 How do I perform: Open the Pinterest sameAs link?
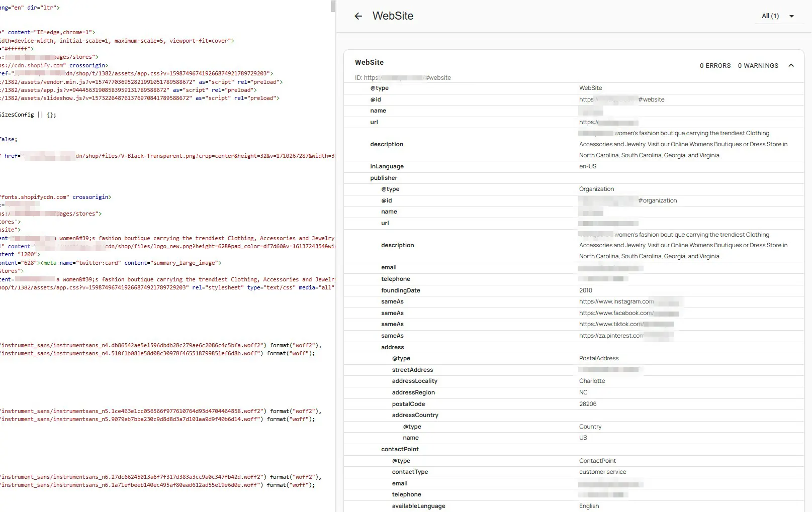[x=626, y=336]
